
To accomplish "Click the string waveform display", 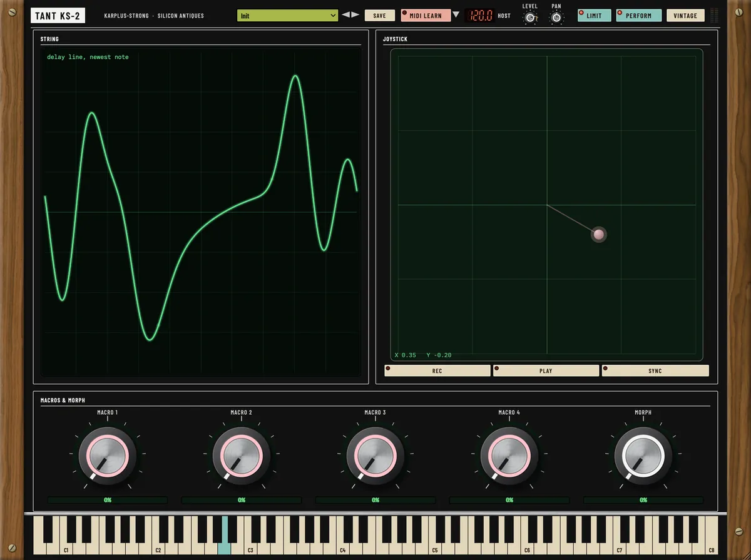I will (x=201, y=213).
